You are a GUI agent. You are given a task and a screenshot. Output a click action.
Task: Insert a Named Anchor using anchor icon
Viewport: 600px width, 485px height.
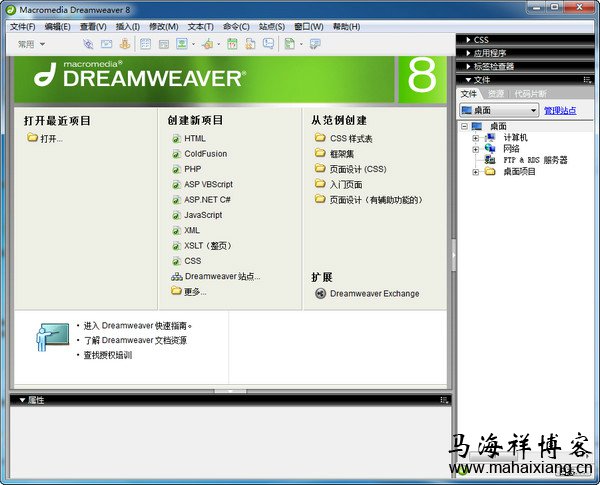click(x=125, y=44)
